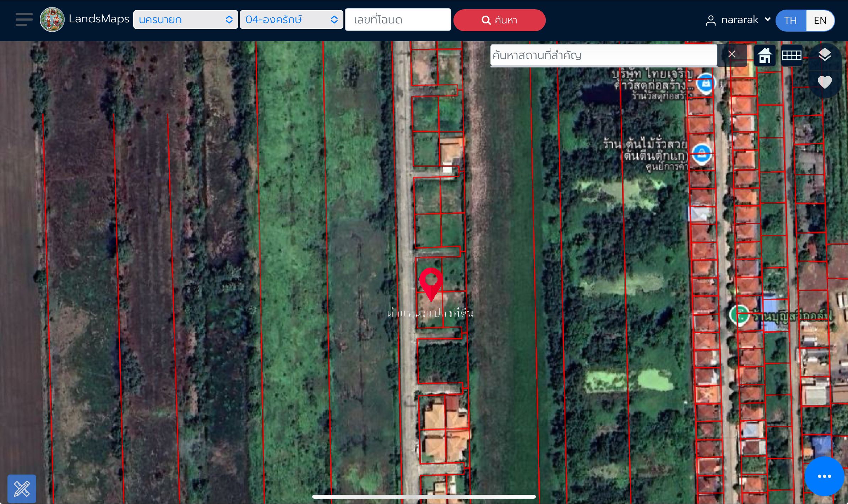The width and height of the screenshot is (848, 504).
Task: Open the 04-องครักษ์ district dropdown
Action: (x=291, y=20)
